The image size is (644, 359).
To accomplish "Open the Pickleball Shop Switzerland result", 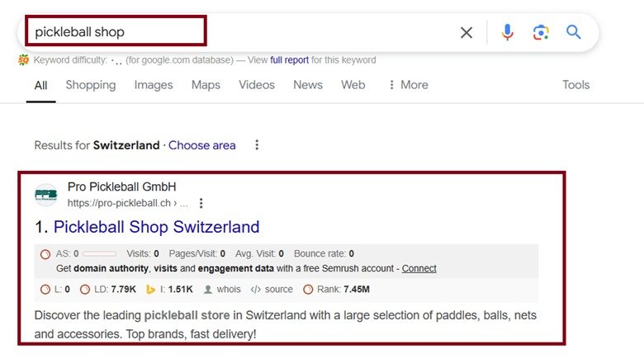I will point(157,227).
